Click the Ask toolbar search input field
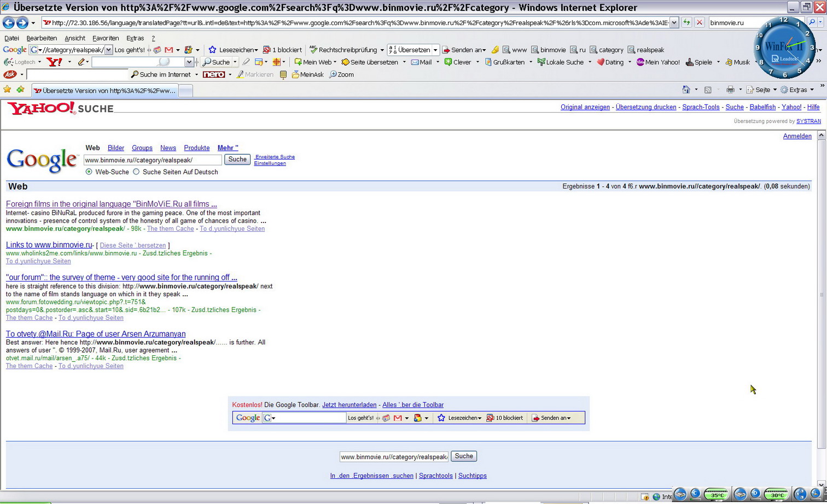Screen dimensions: 827x504 77,74
